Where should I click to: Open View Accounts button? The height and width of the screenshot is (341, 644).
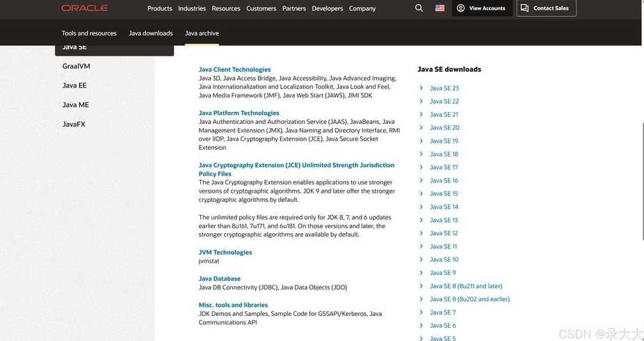pyautogui.click(x=482, y=8)
